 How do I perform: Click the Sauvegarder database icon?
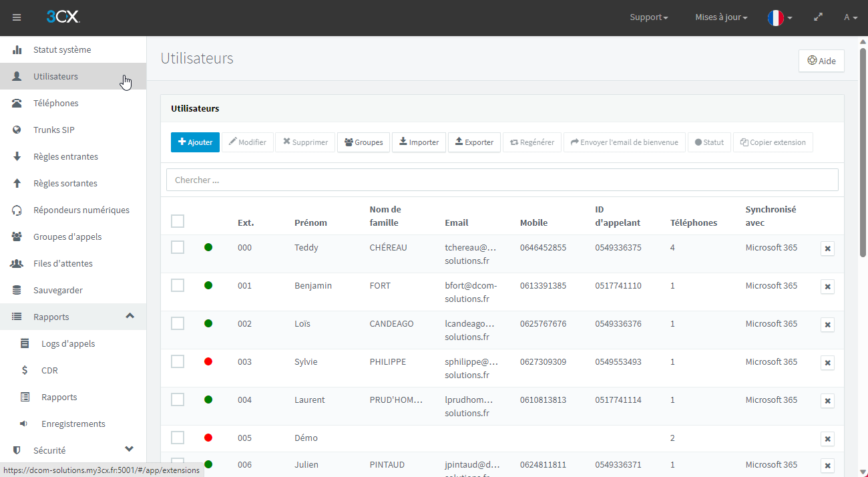(x=17, y=290)
